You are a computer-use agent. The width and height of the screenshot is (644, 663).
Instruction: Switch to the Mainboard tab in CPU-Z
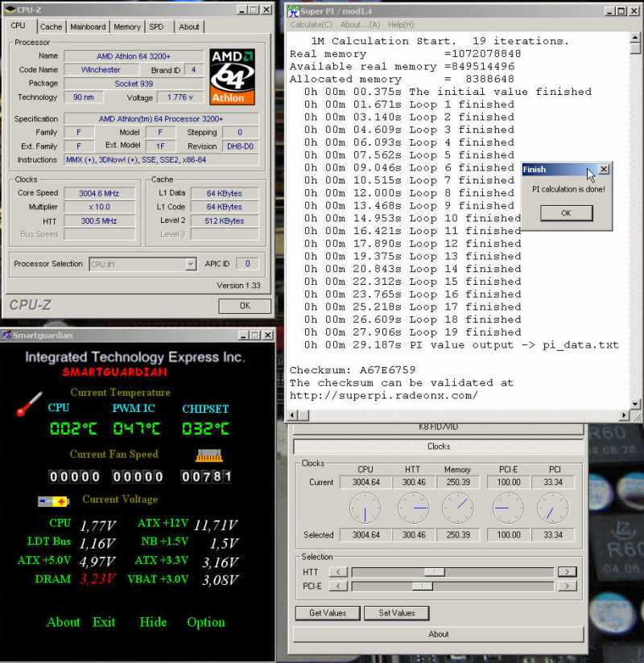88,27
